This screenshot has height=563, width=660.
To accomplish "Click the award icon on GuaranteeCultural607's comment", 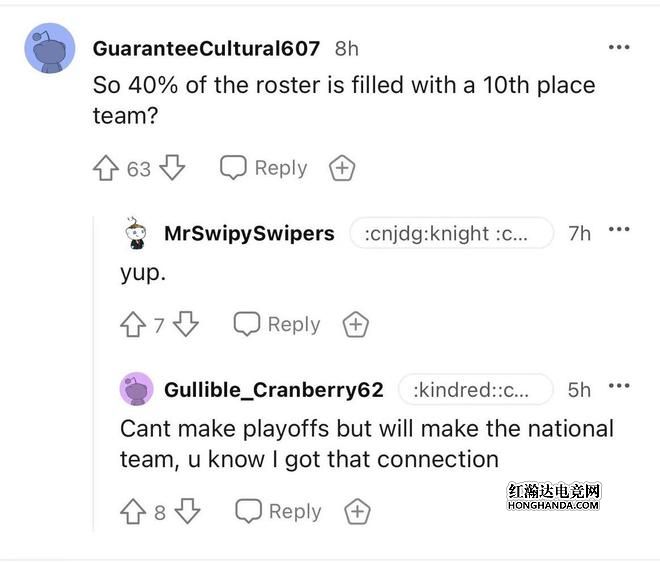I will (342, 169).
